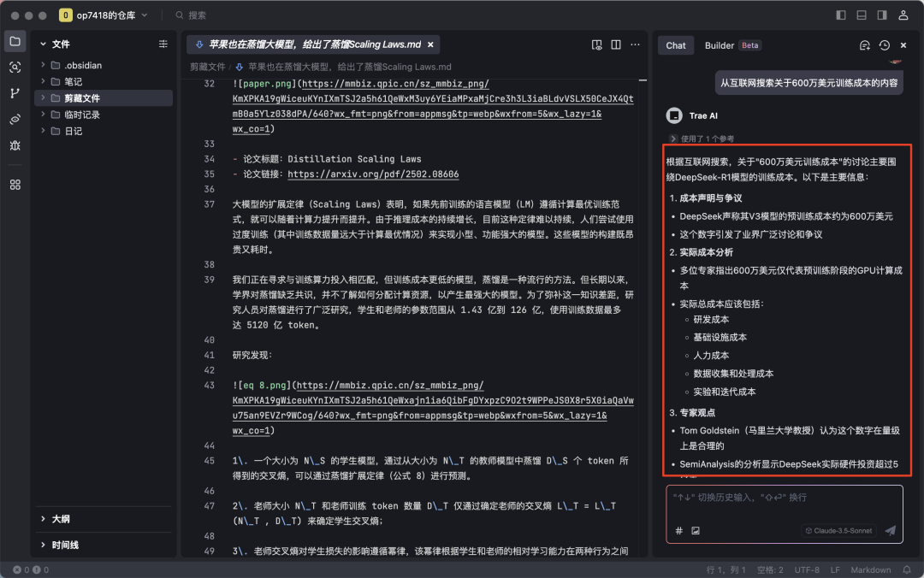Open the extensions grid icon at sidebar bottom
924x578 pixels.
coord(13,185)
